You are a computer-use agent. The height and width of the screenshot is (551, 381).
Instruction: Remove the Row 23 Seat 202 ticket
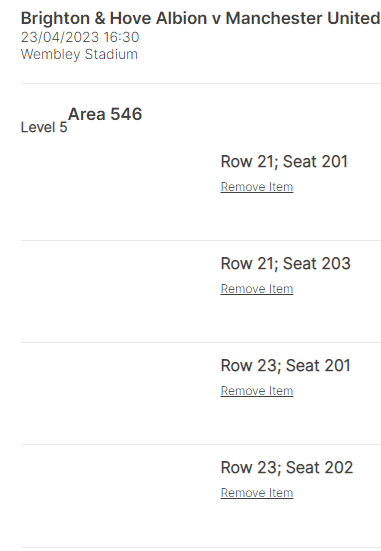click(257, 492)
